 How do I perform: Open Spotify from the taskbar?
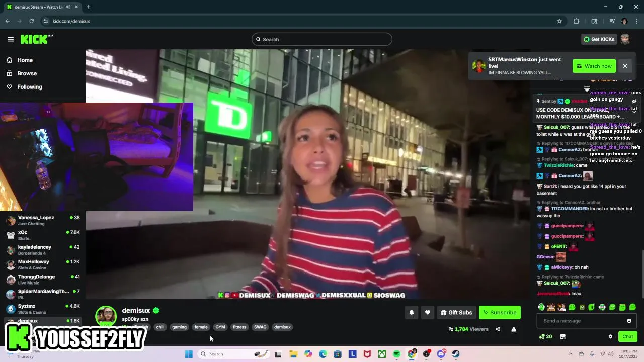396,354
